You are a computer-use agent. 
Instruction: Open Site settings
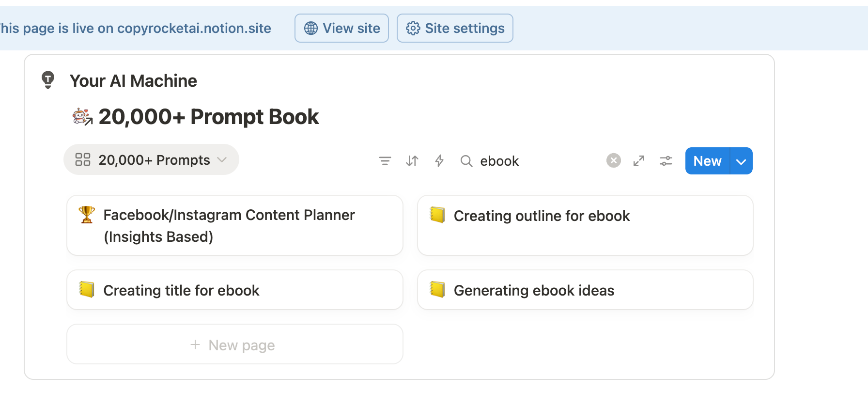click(455, 28)
